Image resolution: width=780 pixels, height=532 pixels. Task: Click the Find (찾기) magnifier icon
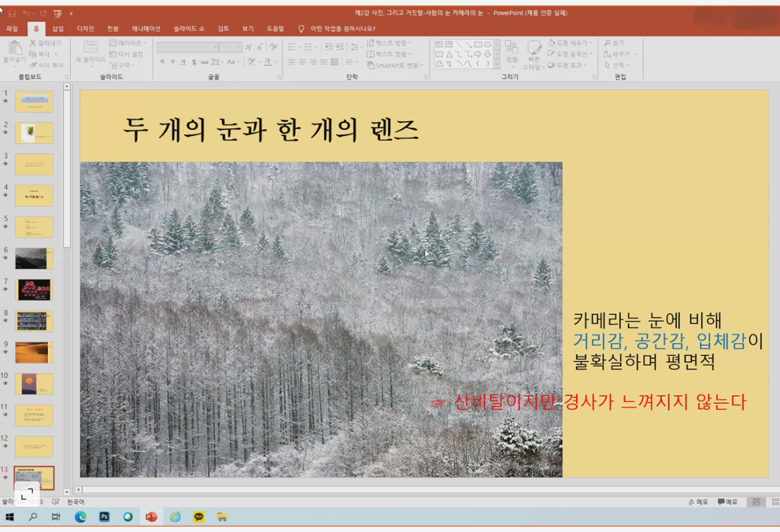(x=607, y=43)
